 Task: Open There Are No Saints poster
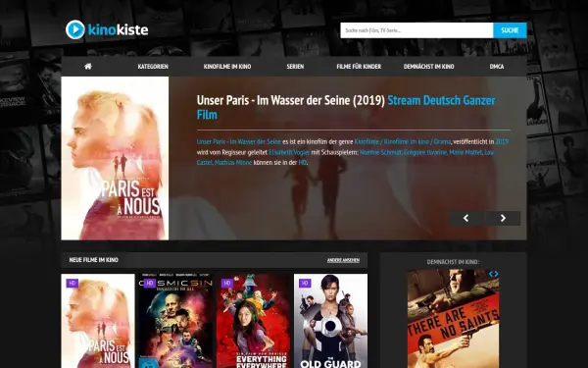(x=453, y=318)
